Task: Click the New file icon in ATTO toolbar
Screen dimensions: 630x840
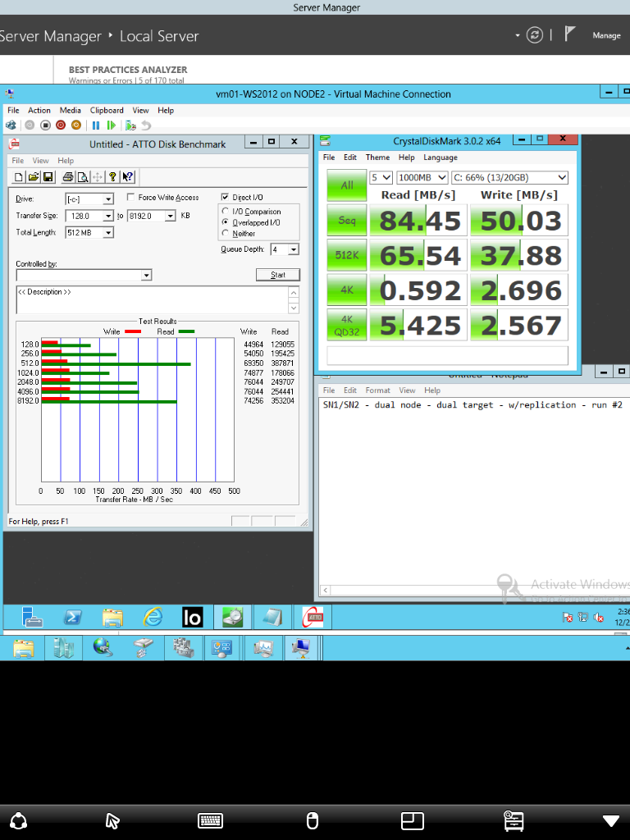Action: [x=19, y=177]
